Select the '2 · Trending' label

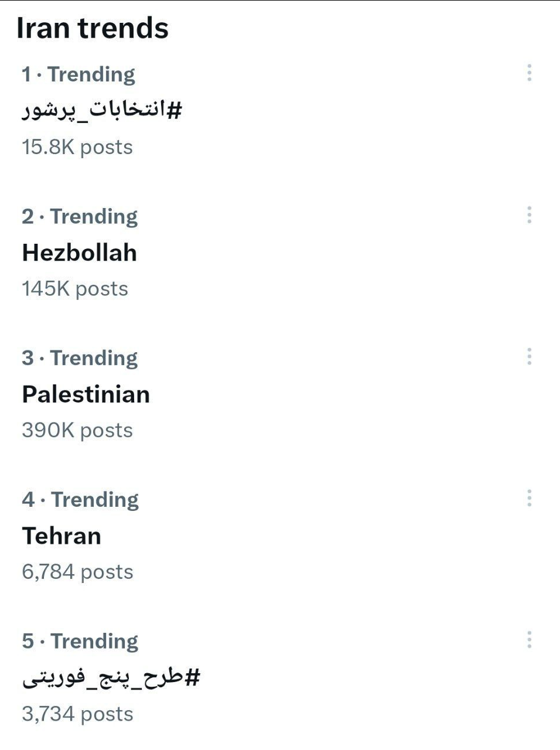click(x=80, y=216)
